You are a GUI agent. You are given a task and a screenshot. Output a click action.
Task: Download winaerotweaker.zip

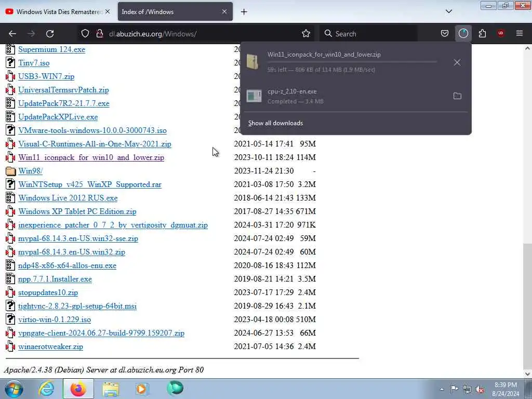[x=50, y=347]
